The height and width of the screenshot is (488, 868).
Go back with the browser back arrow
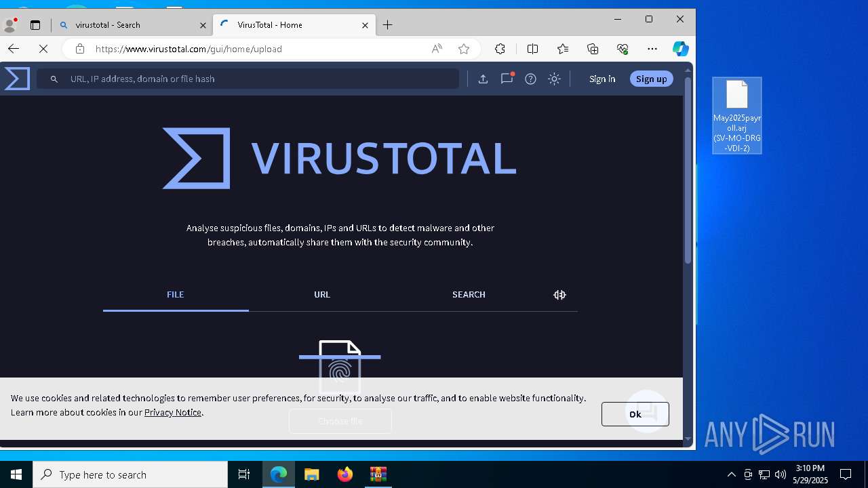pos(14,49)
